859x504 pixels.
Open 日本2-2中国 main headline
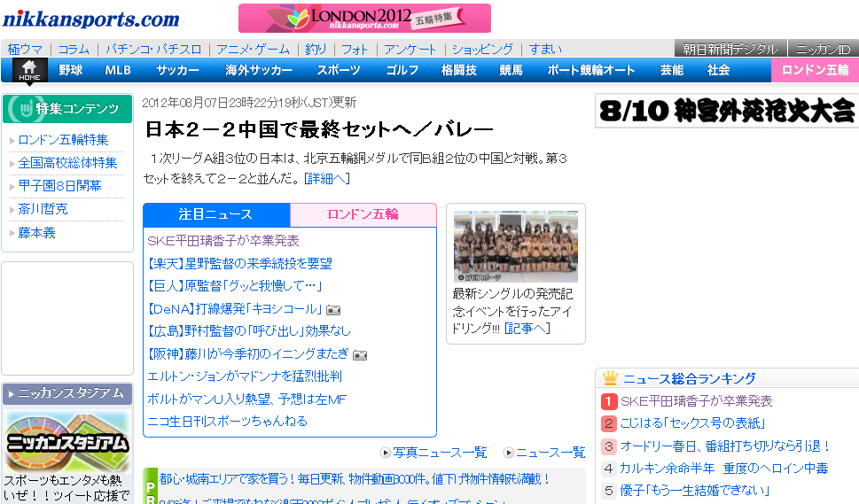click(319, 129)
